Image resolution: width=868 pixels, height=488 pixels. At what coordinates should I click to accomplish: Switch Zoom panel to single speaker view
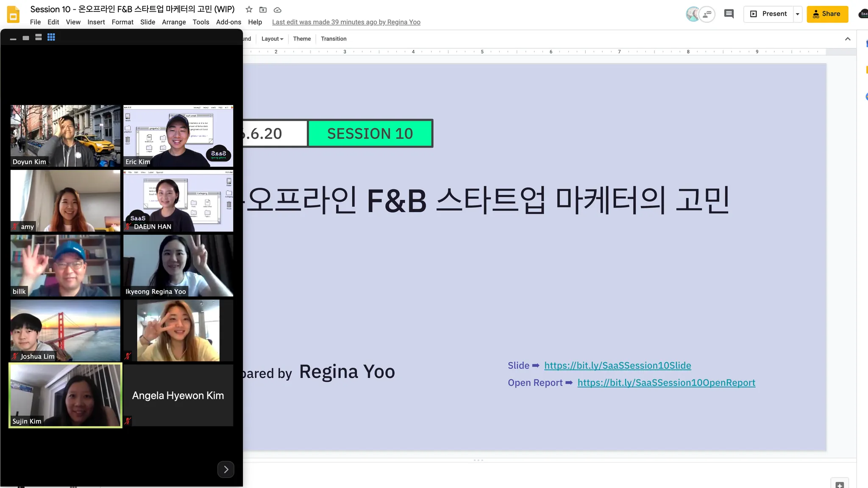click(26, 38)
